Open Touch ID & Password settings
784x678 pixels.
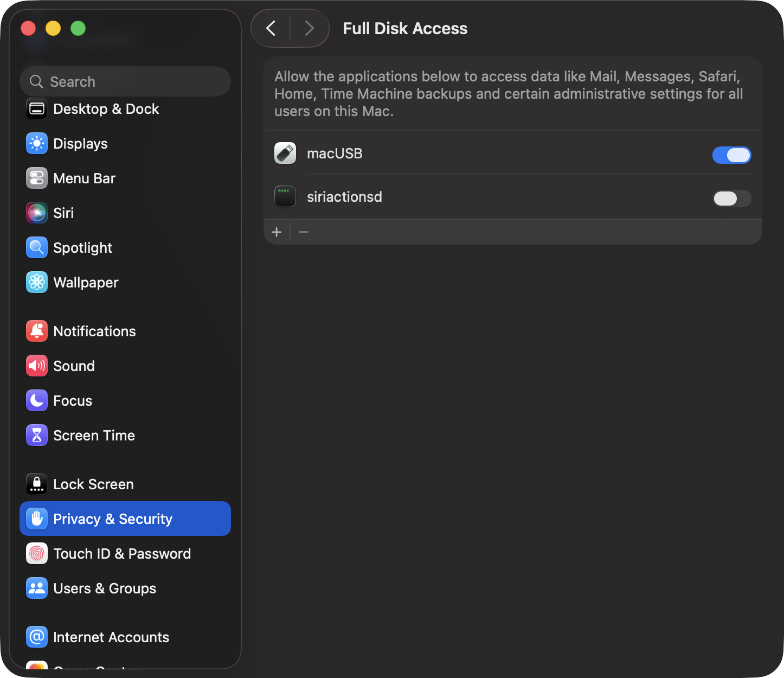point(125,554)
